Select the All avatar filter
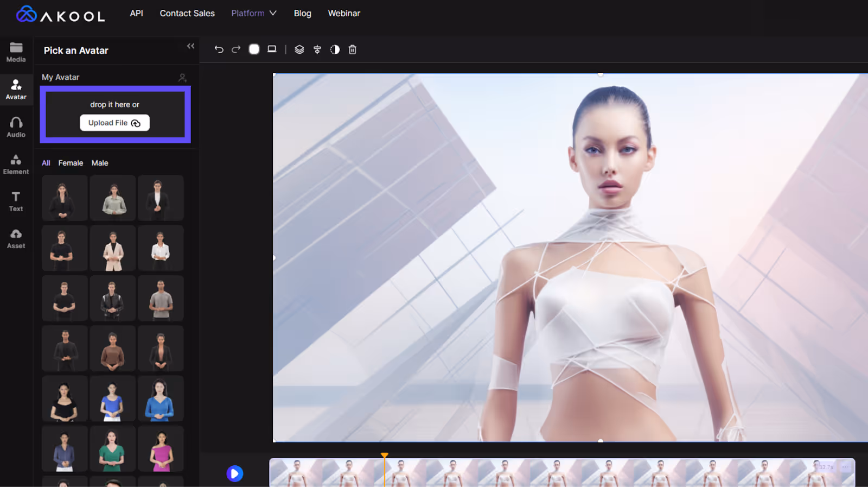Image resolution: width=868 pixels, height=487 pixels. click(x=46, y=163)
